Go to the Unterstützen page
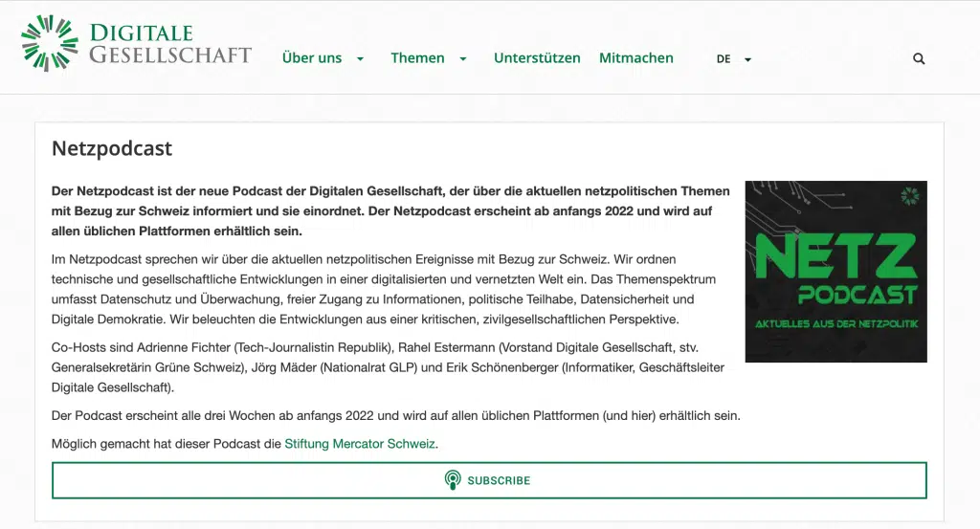Screen dimensions: 980x529 coord(537,58)
